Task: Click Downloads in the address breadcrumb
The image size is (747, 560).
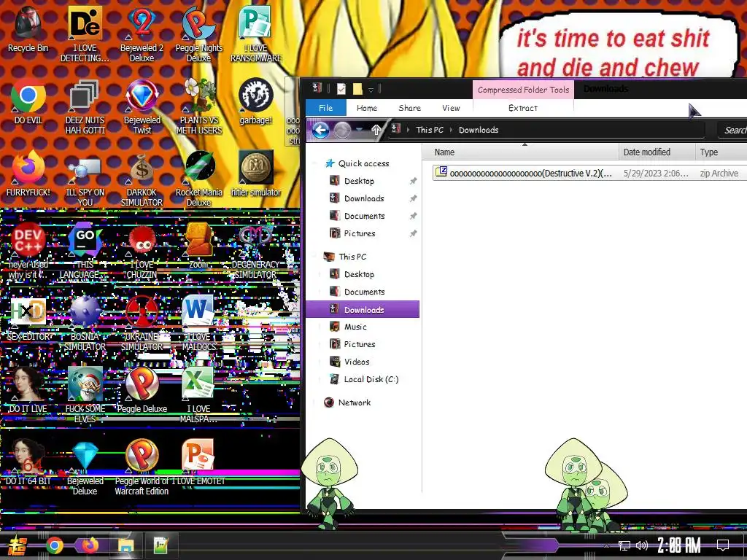Action: (479, 130)
